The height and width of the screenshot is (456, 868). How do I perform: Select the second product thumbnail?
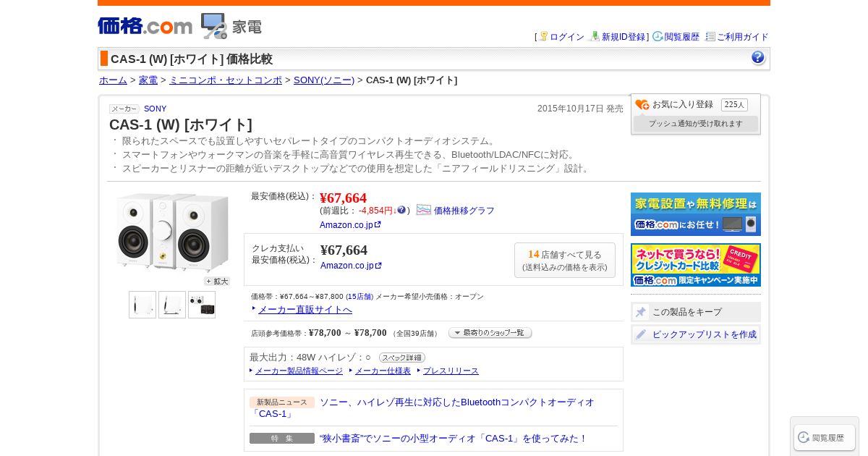pos(172,305)
